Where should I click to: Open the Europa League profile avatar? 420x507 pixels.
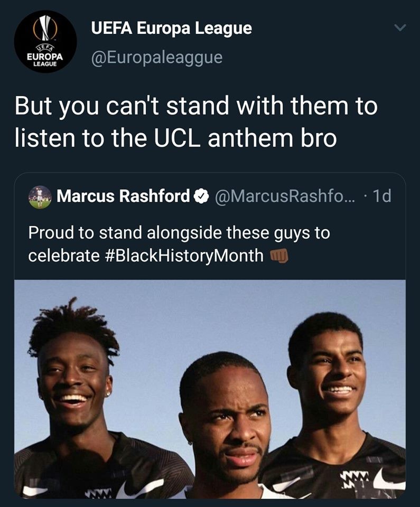pos(45,42)
